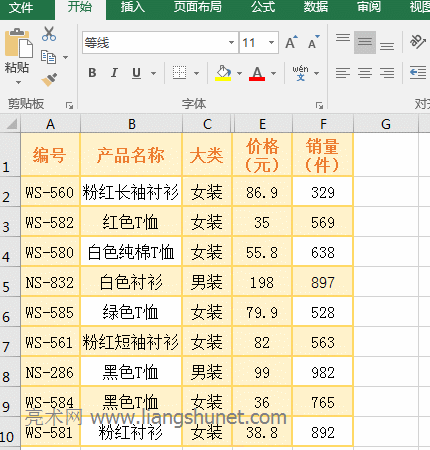Expand borders options arrow

point(196,73)
